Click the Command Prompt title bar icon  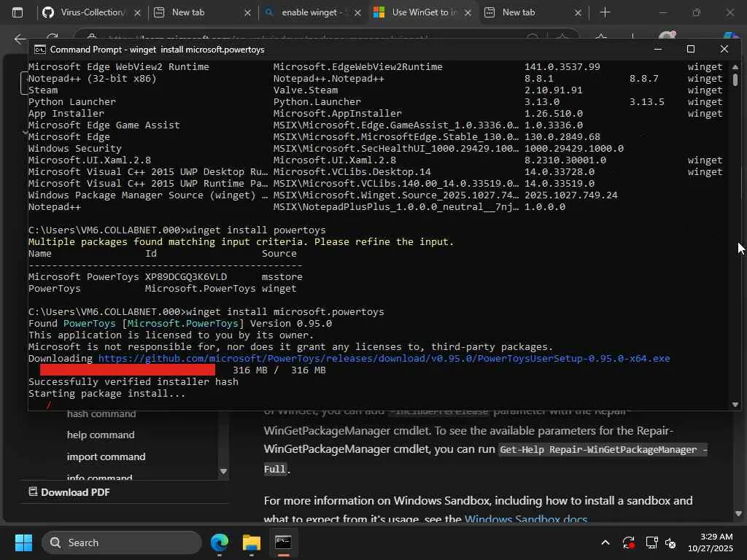tap(40, 50)
